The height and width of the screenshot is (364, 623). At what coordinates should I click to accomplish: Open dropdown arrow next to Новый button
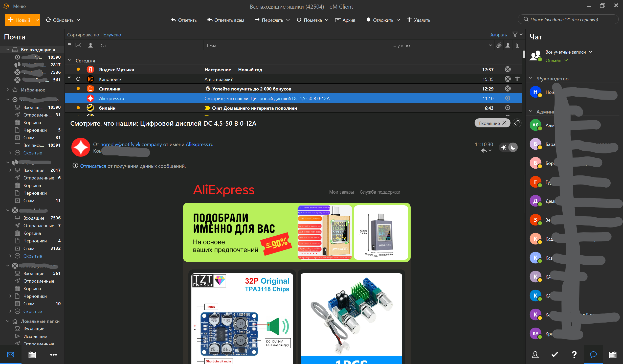pyautogui.click(x=37, y=20)
